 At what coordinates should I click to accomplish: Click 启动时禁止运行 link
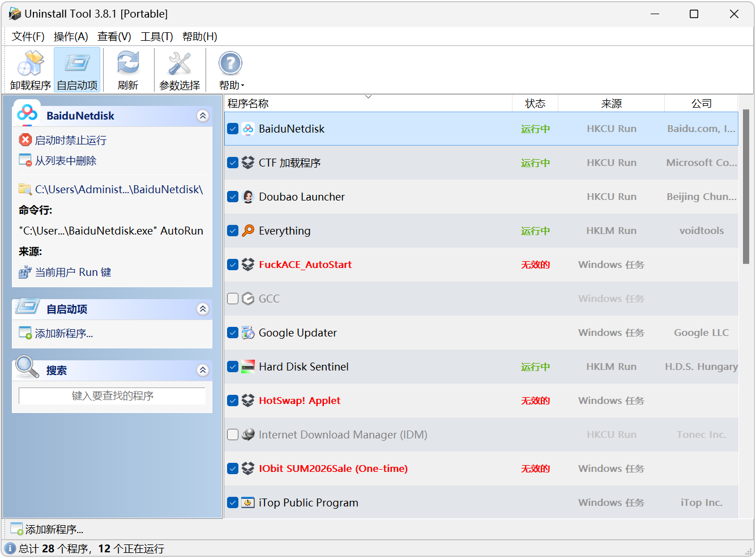point(71,140)
